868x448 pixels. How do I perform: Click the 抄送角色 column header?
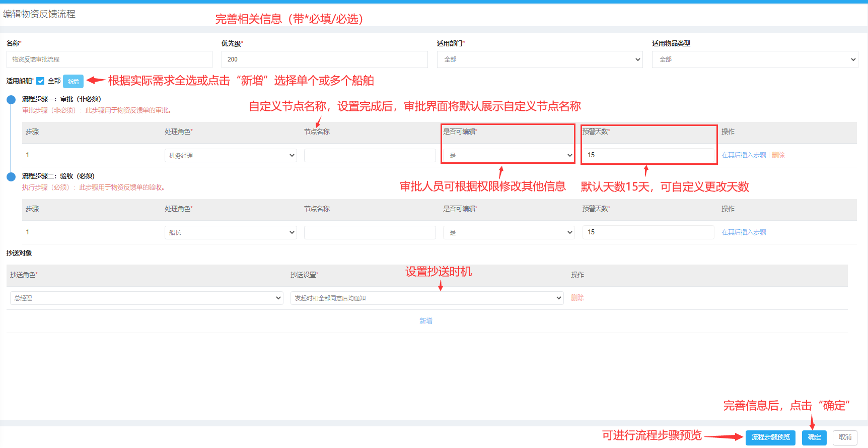point(24,275)
